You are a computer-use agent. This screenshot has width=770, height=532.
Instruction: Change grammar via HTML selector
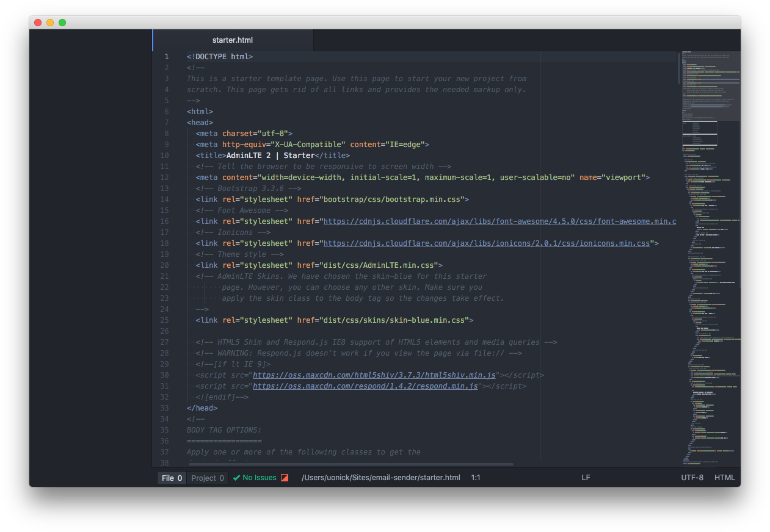click(x=725, y=478)
